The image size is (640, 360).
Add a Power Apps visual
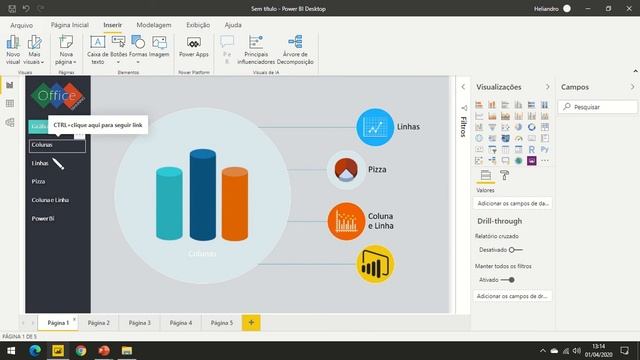coord(193,46)
